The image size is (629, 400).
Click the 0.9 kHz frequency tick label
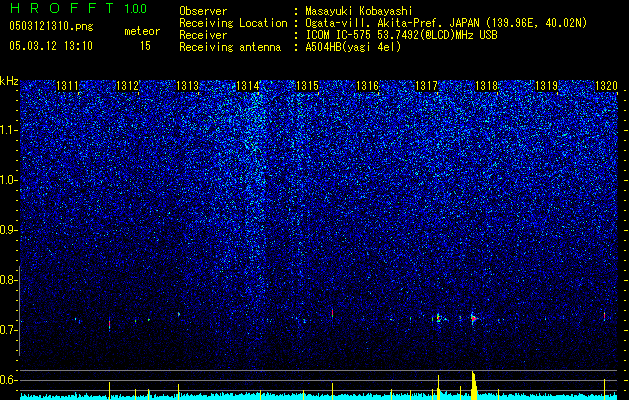click(9, 230)
